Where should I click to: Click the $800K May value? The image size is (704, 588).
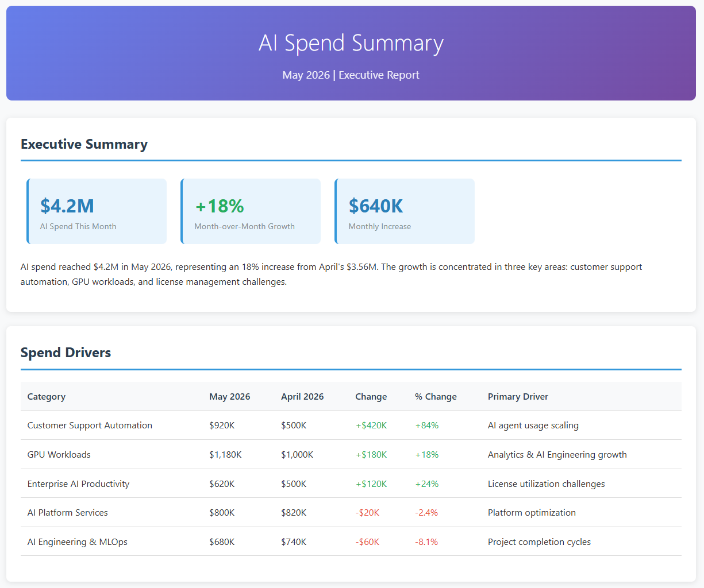222,513
